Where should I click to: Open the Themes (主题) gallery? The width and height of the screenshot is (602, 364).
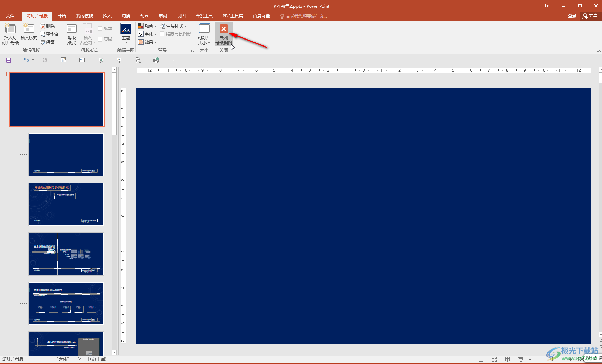click(126, 34)
